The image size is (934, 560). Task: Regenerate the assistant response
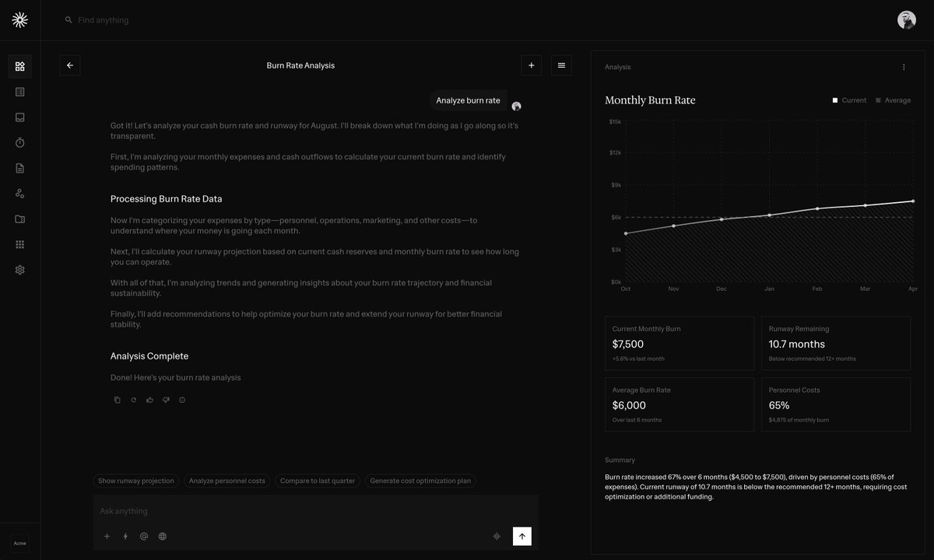tap(134, 400)
